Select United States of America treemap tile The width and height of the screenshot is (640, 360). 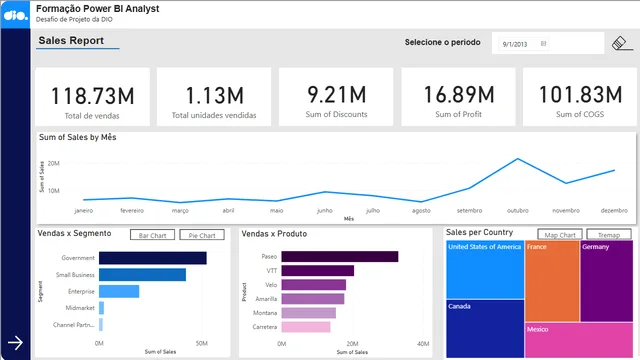[x=485, y=270]
